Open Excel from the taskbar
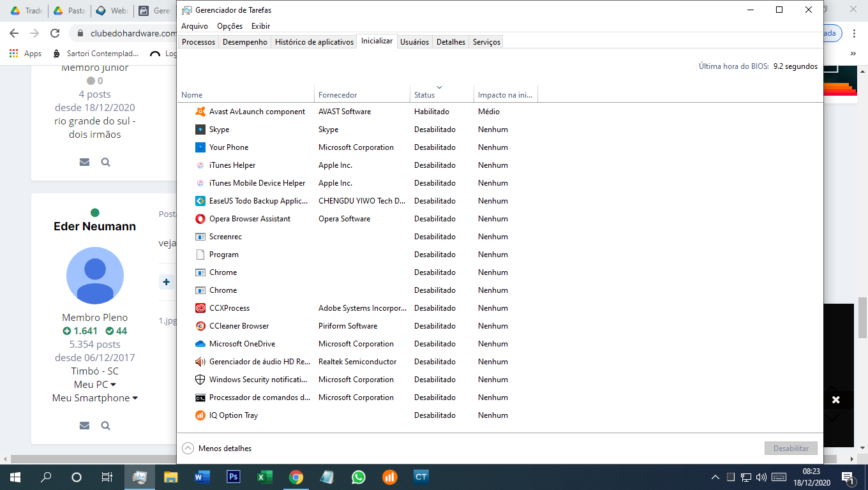 click(264, 477)
